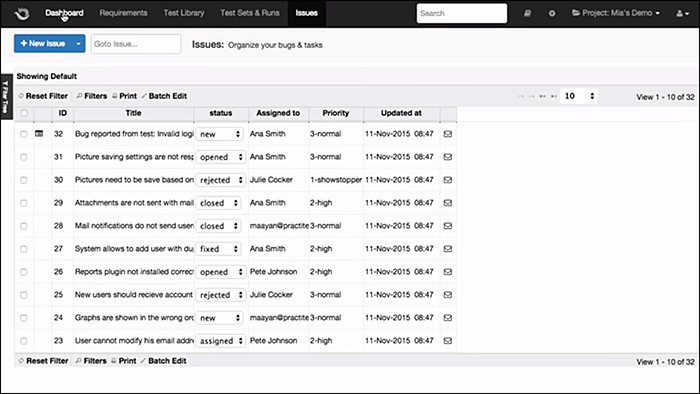Click the test-link icon on issue 32

pyautogui.click(x=39, y=133)
